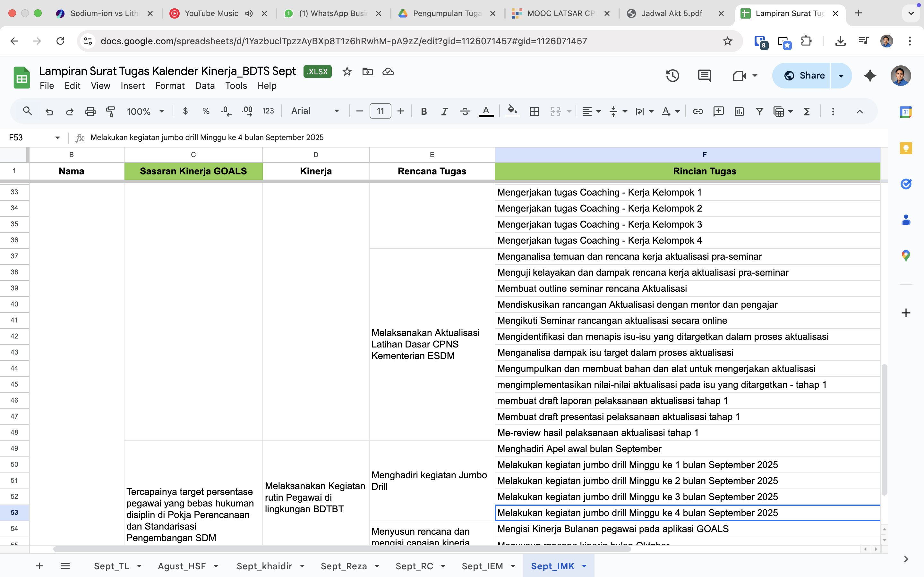Open the borders tool

click(x=534, y=112)
